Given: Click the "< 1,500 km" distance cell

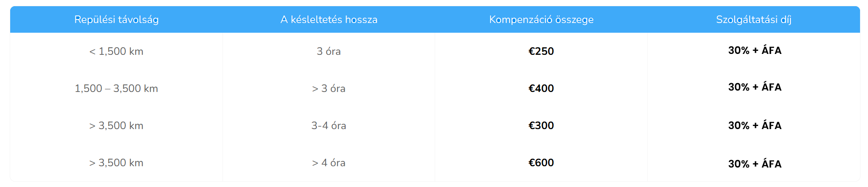Looking at the screenshot, I should [116, 51].
